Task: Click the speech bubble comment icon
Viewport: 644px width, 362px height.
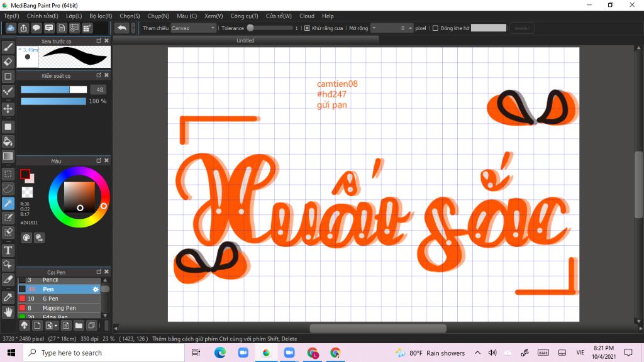Action: tap(36, 28)
